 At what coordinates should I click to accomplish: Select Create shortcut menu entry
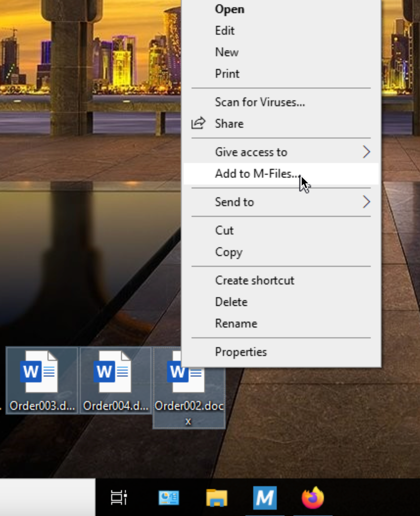coord(281,281)
